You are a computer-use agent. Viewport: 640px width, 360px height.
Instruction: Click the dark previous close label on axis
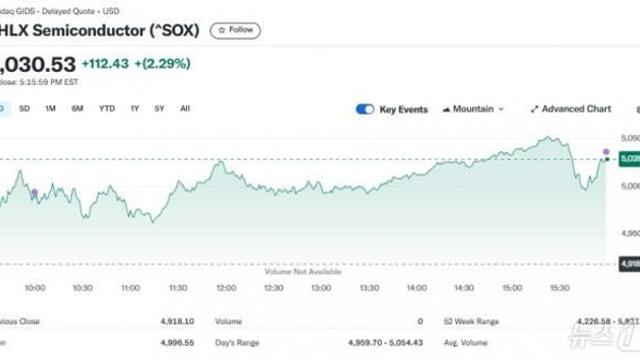(x=629, y=264)
